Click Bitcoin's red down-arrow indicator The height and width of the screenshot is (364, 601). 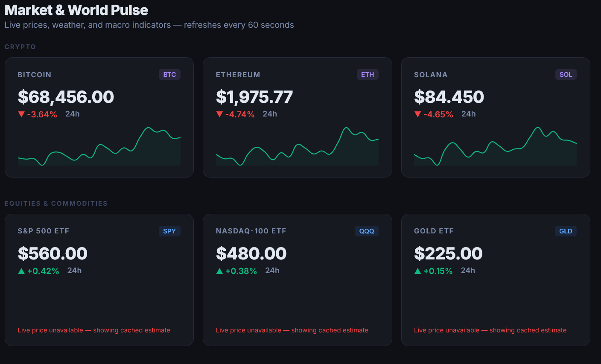click(x=21, y=114)
